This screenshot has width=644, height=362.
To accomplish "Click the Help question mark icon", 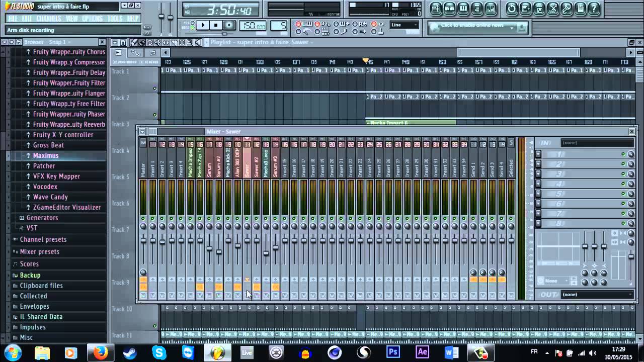I will pyautogui.click(x=594, y=8).
